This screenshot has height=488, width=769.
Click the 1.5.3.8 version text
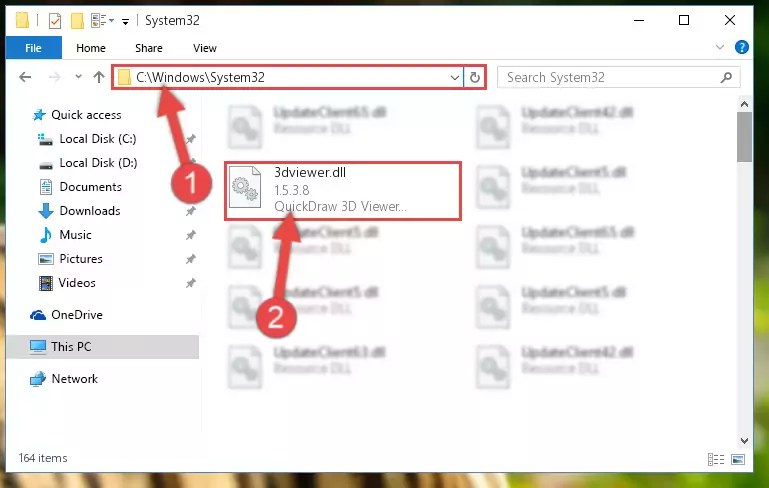[x=291, y=190]
